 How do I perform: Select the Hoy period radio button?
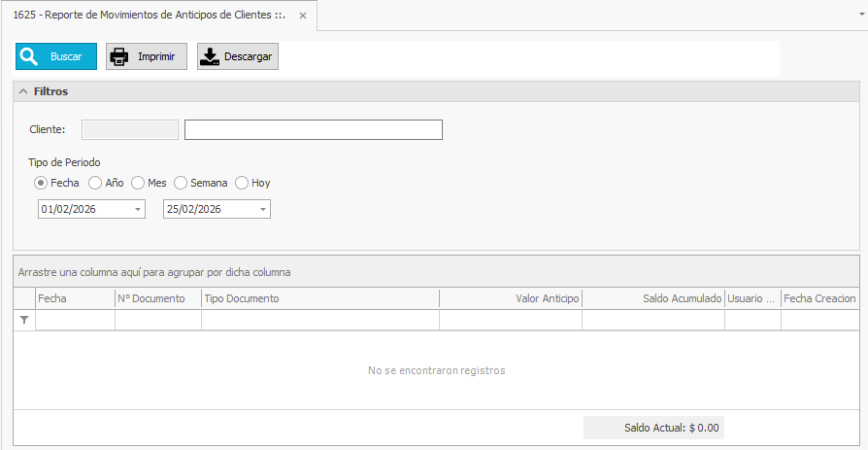242,183
